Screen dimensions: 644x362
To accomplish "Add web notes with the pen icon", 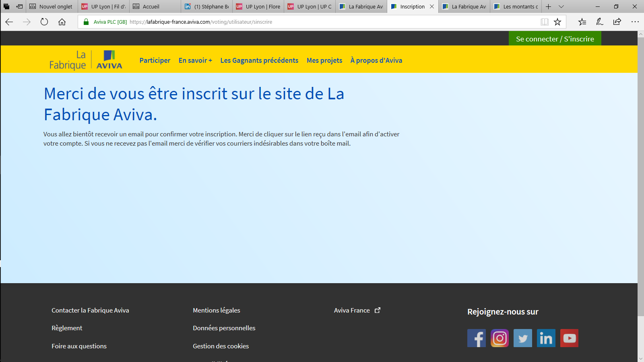I will [600, 22].
